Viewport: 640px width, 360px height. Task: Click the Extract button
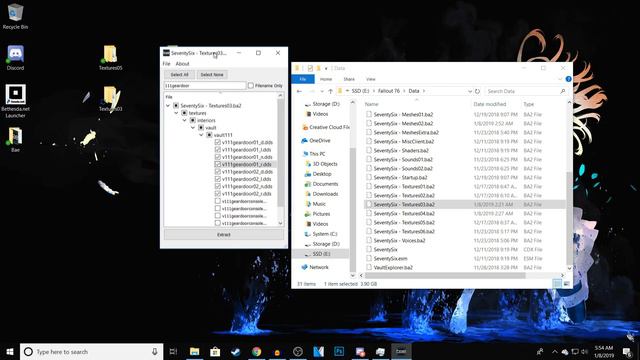tap(224, 235)
